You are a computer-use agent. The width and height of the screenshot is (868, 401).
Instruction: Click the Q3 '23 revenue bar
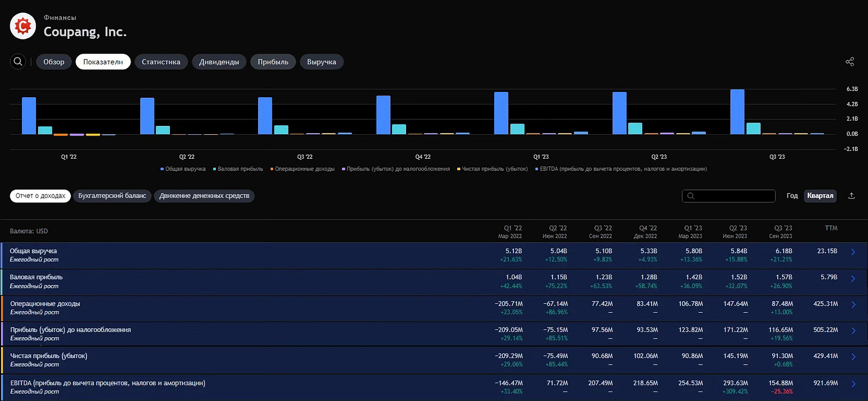tap(737, 112)
